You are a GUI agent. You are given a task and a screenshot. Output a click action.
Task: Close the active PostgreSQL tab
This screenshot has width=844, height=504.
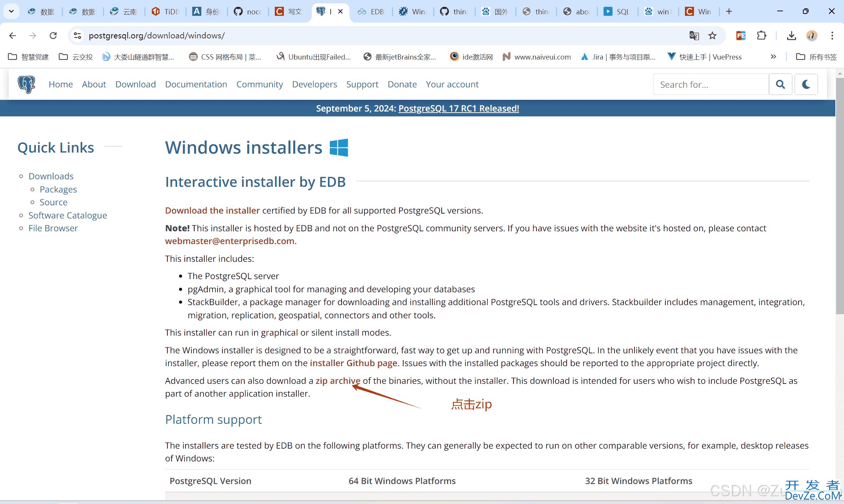coord(340,11)
